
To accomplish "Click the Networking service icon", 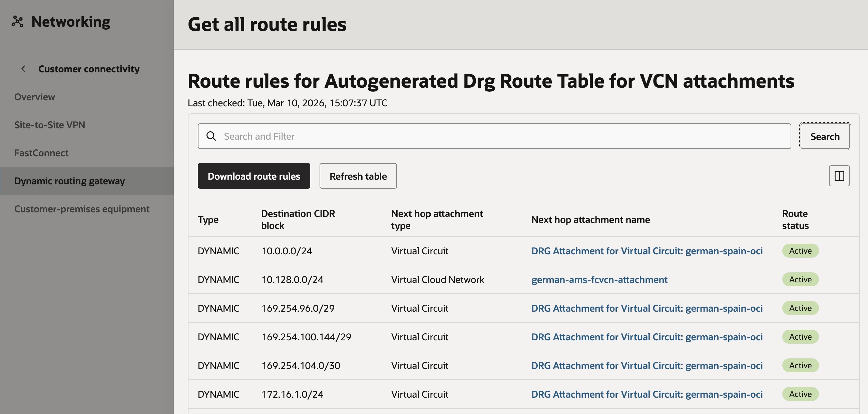I will coord(18,21).
